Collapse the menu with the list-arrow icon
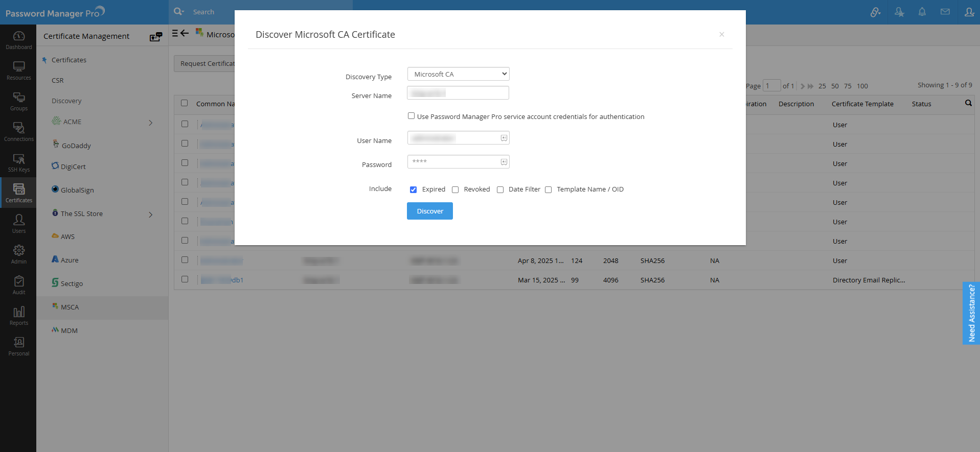This screenshot has height=452, width=980. click(180, 33)
